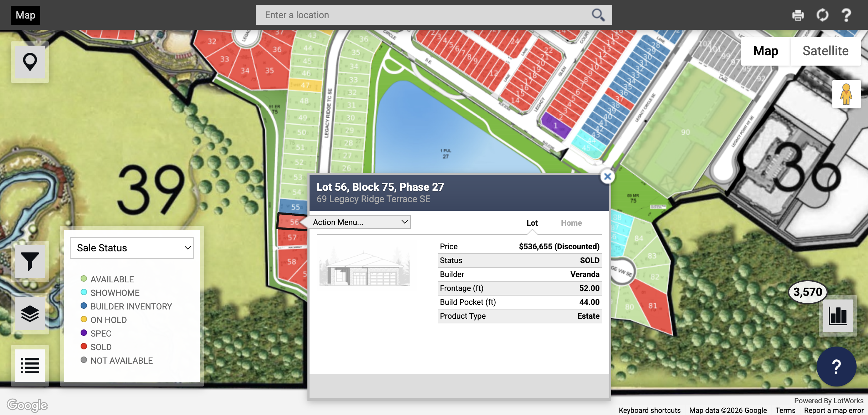Click the print map icon
Screen dimensions: 868x415
point(798,15)
